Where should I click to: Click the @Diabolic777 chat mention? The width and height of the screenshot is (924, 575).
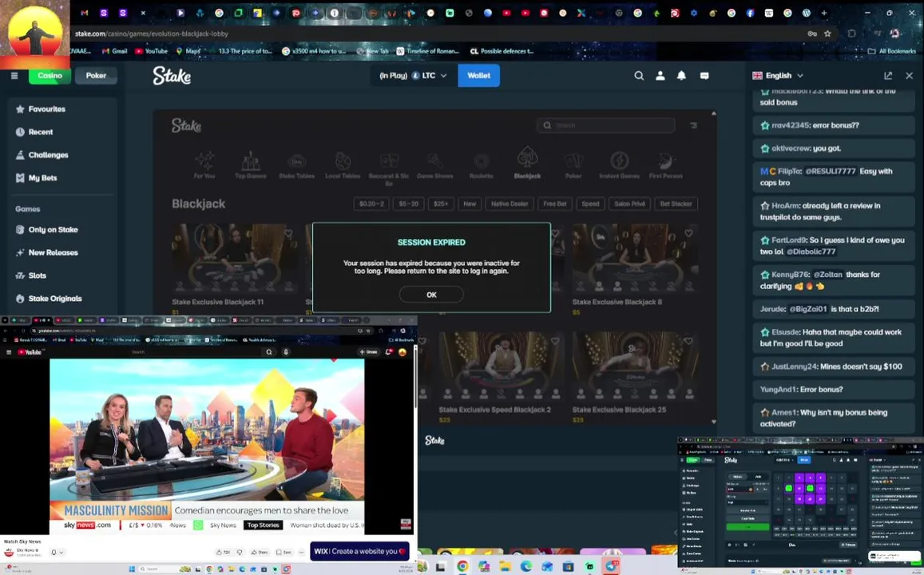(811, 252)
